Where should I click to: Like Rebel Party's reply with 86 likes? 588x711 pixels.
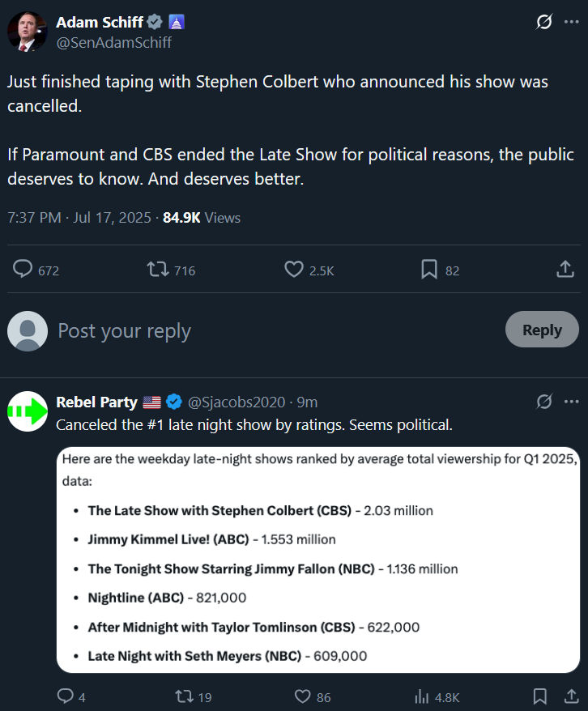[302, 696]
